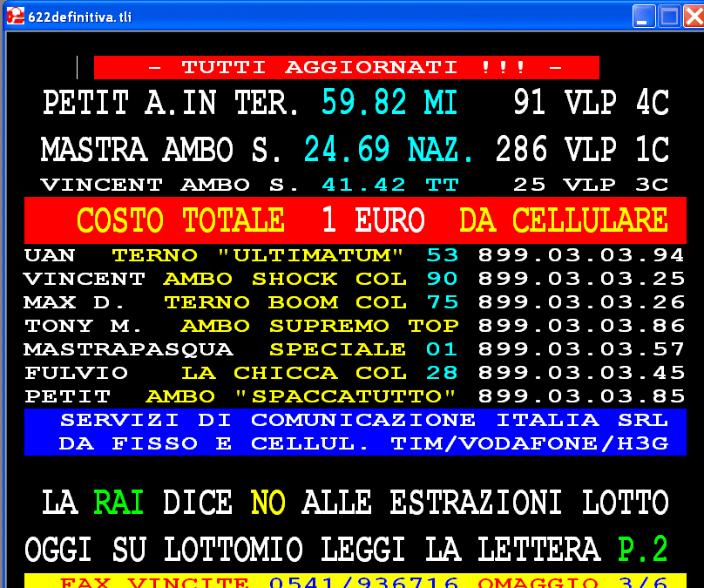Click the 'PETIT A.IN TER.' line
The height and width of the screenshot is (588, 704).
coord(171,103)
